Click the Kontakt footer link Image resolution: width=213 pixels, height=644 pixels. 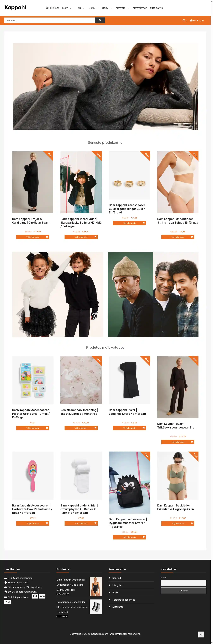click(117, 578)
